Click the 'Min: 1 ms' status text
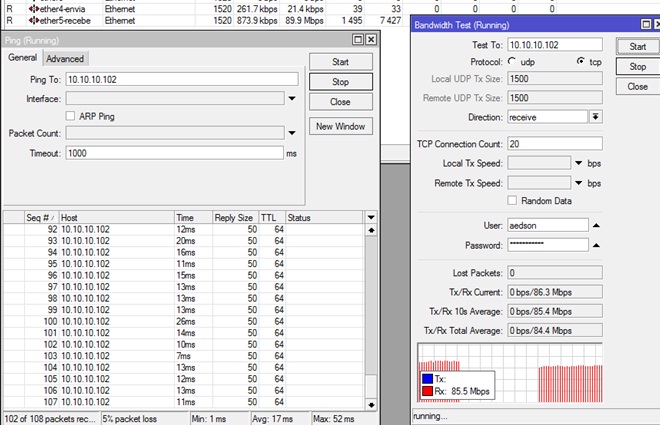 209,419
